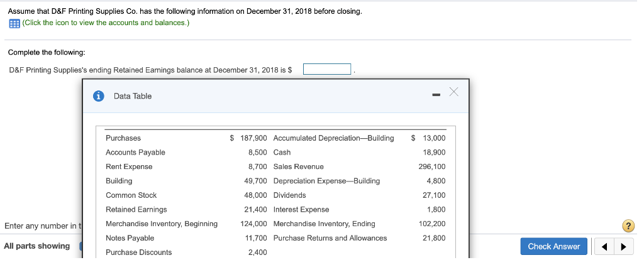Click the Check Answer button
Image resolution: width=644 pixels, height=260 pixels.
click(553, 246)
